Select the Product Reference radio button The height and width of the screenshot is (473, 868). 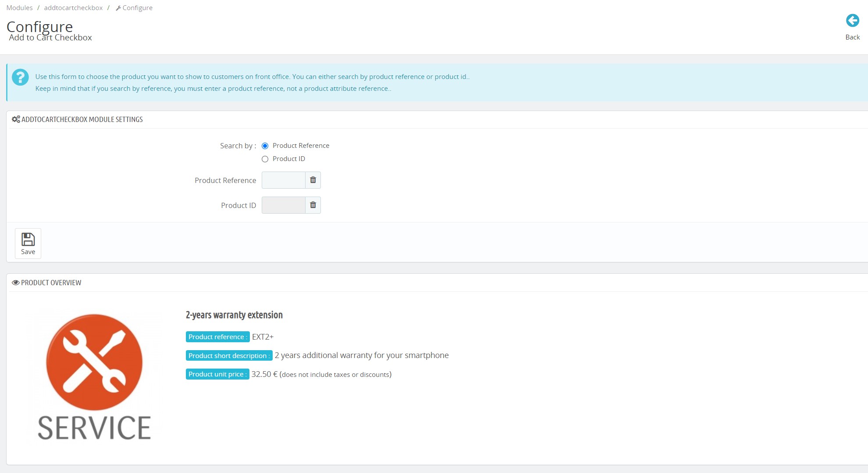265,146
